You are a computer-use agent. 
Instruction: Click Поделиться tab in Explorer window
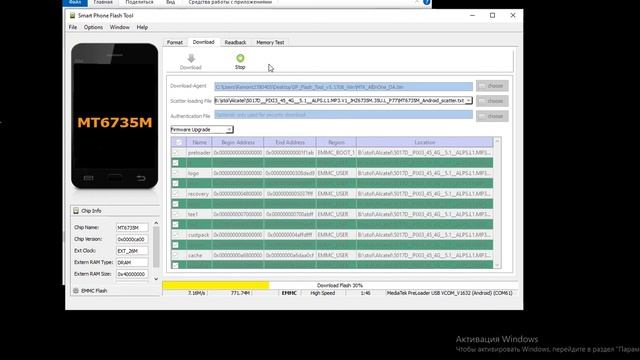tap(139, 2)
